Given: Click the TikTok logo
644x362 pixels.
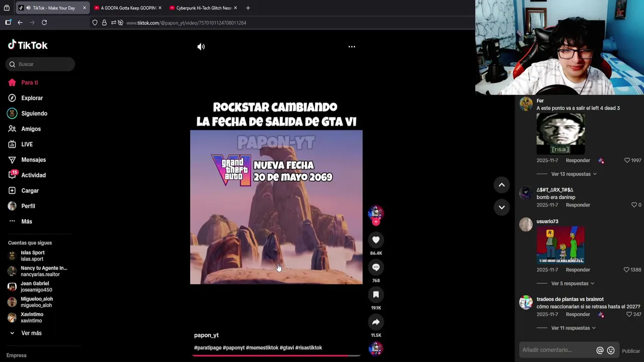Looking at the screenshot, I should point(28,45).
